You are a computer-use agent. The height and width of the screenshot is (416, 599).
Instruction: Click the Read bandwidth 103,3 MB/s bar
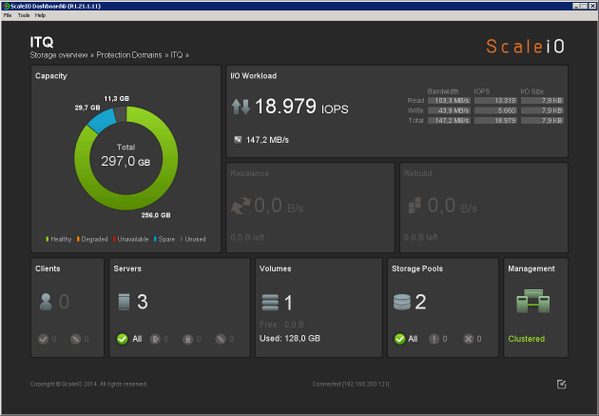tap(449, 100)
